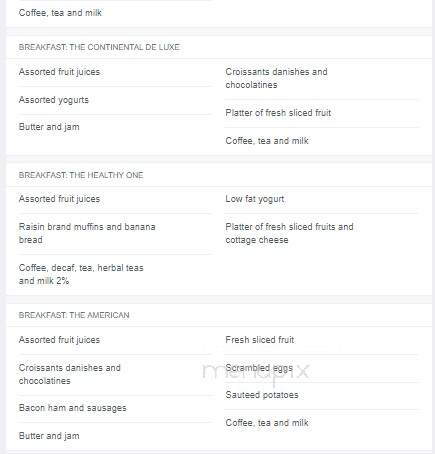This screenshot has height=454, width=435.
Task: Click Croissants danishes and chocolatines under Continental
Action: point(276,78)
